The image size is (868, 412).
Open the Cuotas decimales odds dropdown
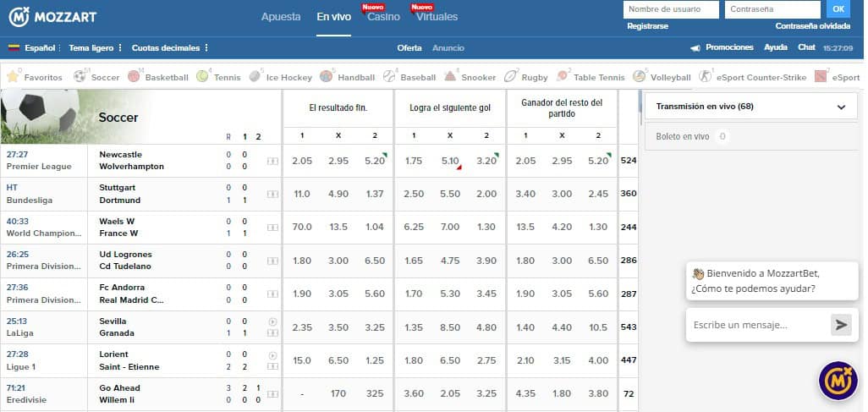[170, 48]
